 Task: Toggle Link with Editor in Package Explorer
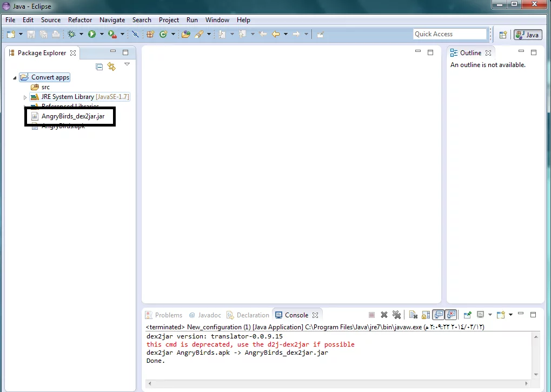click(111, 67)
